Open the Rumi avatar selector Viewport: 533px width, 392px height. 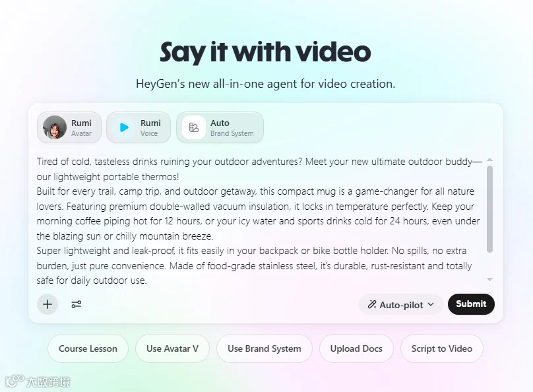point(69,127)
